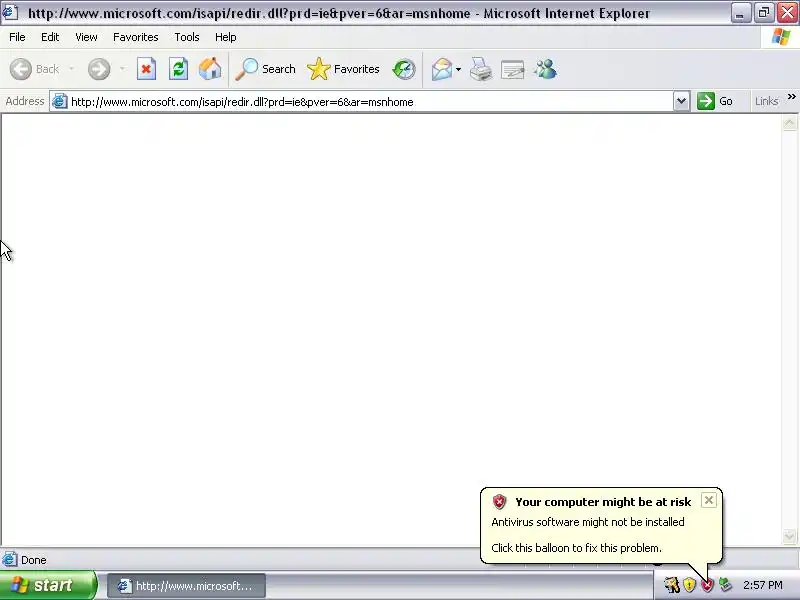Select the microsoft.com taskbar button
Viewport: 800px width, 600px height.
click(186, 586)
